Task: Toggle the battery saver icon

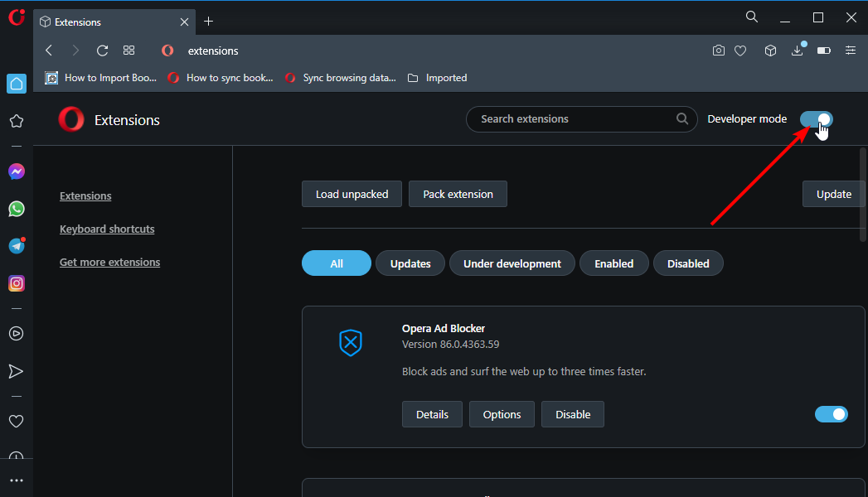Action: (823, 51)
